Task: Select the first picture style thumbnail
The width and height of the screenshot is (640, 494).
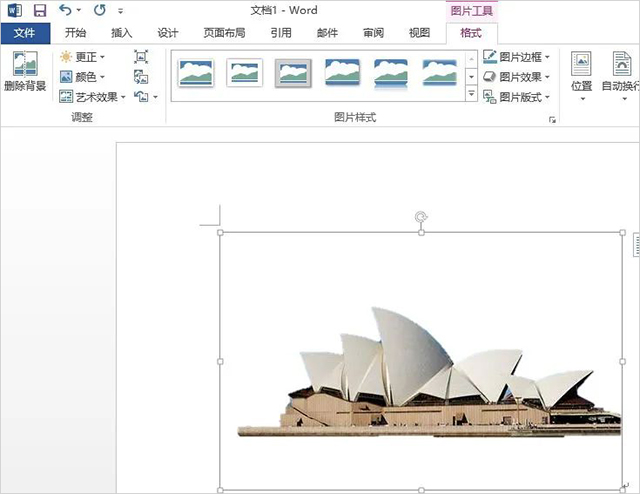Action: [196, 72]
